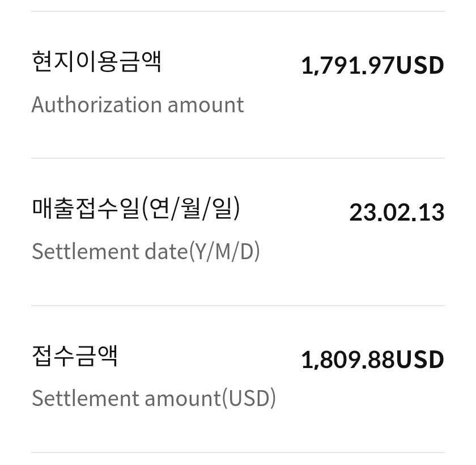Select the 1,791.97USD authorization value
The width and height of the screenshot is (476, 465).
(x=372, y=65)
